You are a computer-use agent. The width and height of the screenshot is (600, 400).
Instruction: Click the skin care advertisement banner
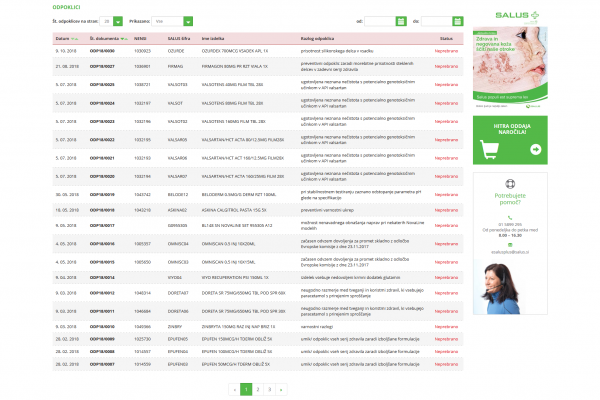510,68
